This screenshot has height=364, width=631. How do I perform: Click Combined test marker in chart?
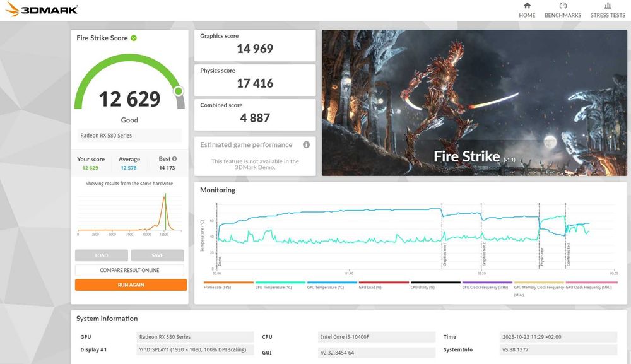click(x=569, y=254)
